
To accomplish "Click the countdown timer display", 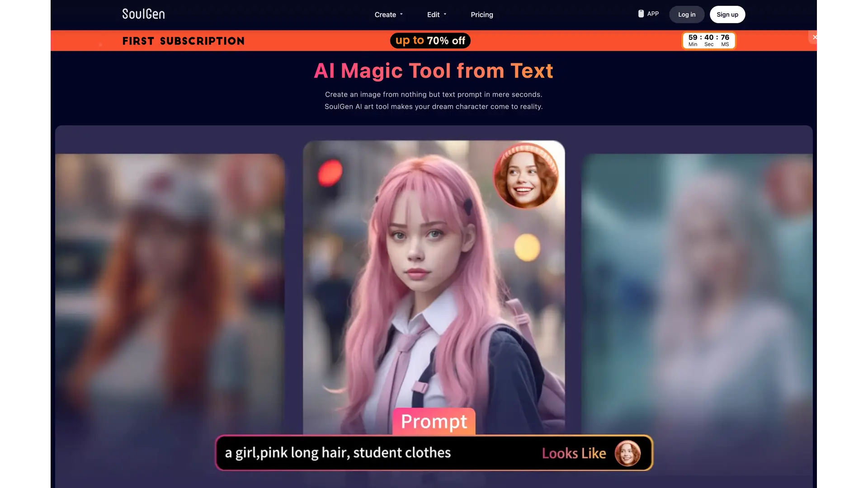I will tap(708, 41).
